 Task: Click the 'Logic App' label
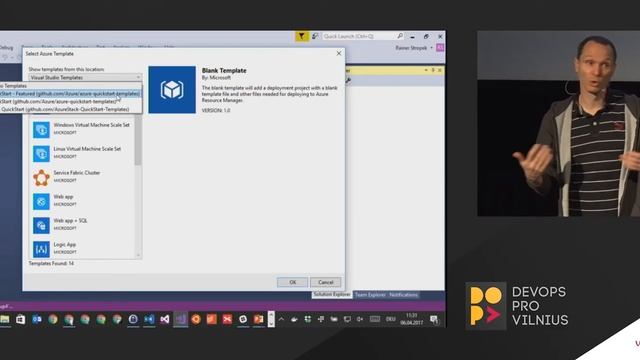(x=64, y=245)
